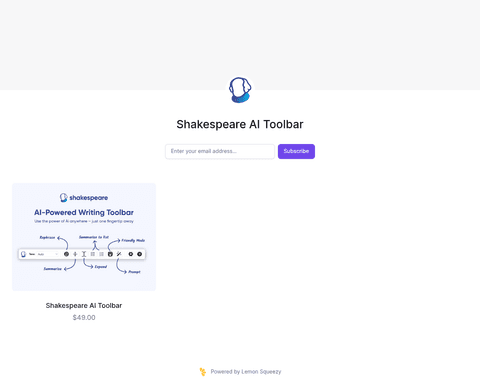Focus the email address input field

coord(220,151)
